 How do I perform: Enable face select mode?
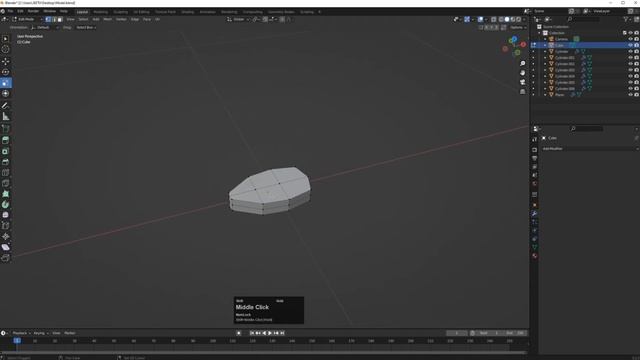click(60, 19)
